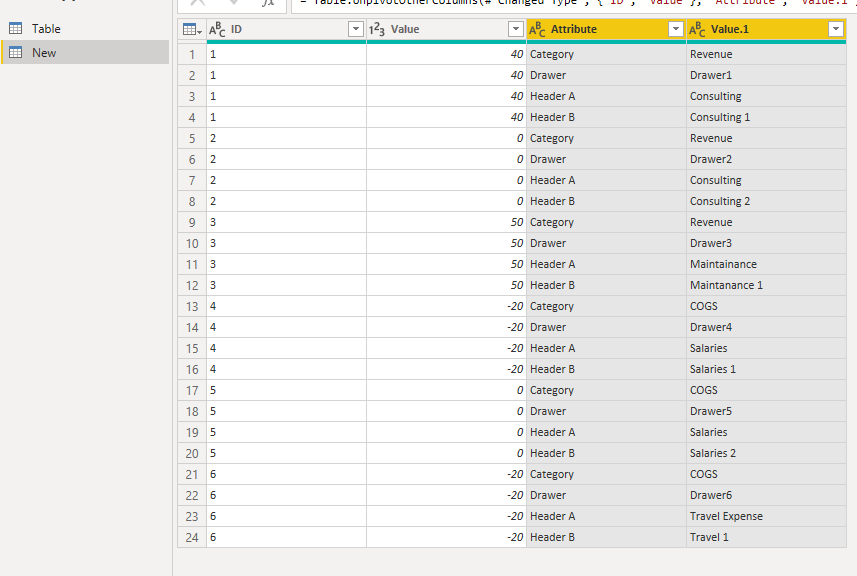Click the Consulting 2 cell
This screenshot has height=576, width=857.
click(766, 202)
